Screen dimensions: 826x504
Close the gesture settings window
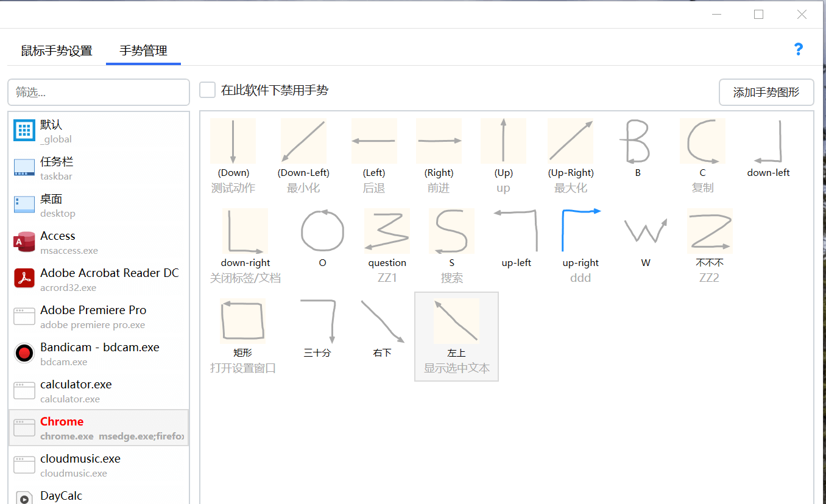[x=802, y=14]
